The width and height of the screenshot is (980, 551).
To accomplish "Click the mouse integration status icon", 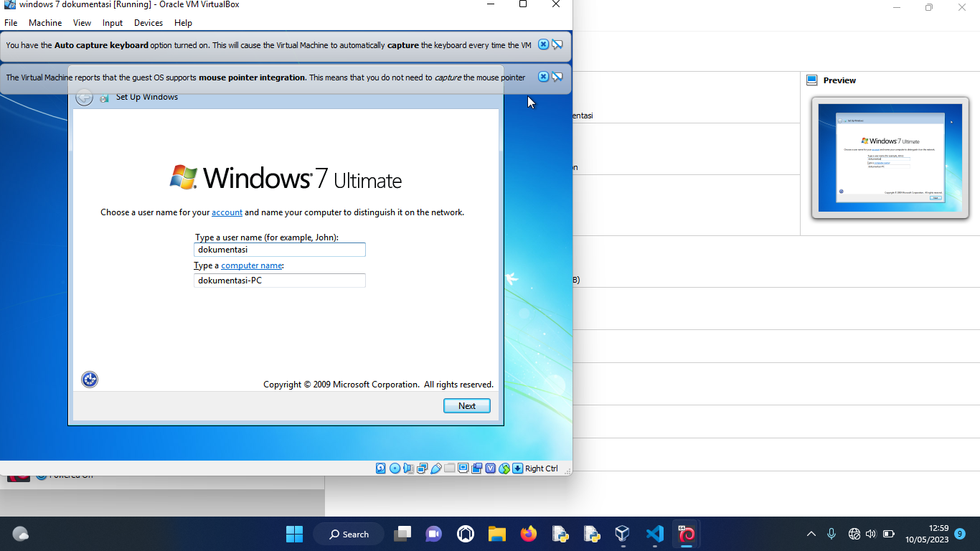I will pyautogui.click(x=504, y=468).
